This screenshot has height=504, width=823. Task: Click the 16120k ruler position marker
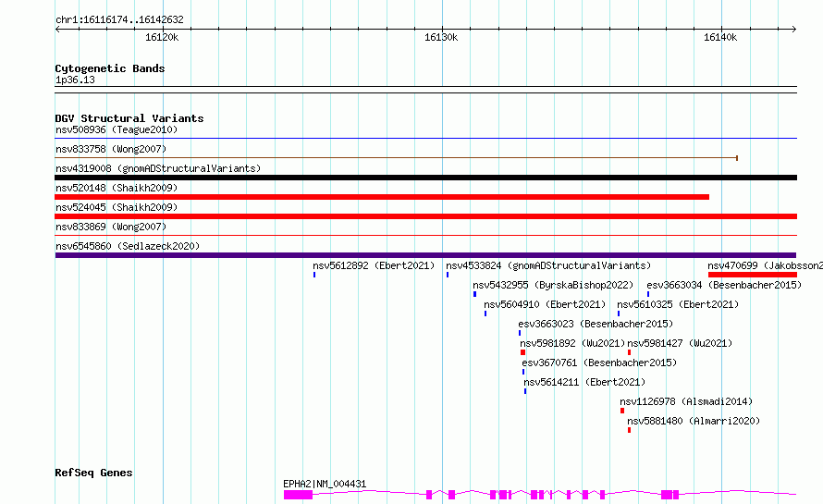coord(162,37)
